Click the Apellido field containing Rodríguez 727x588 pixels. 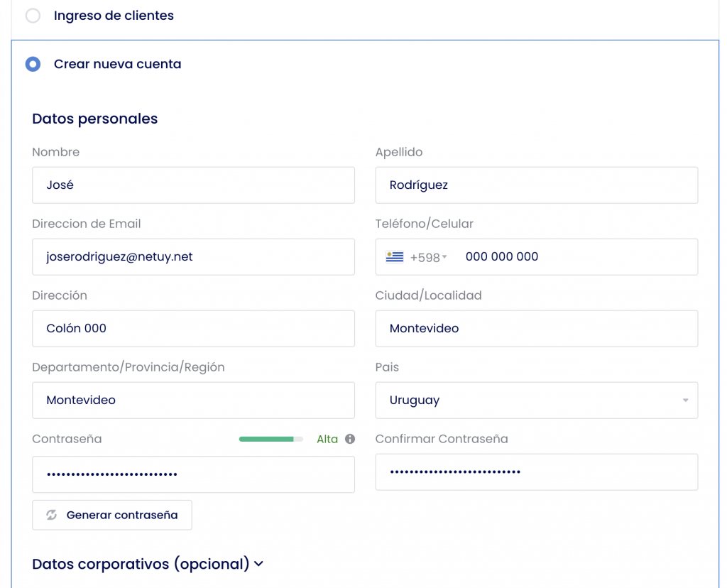(x=536, y=185)
